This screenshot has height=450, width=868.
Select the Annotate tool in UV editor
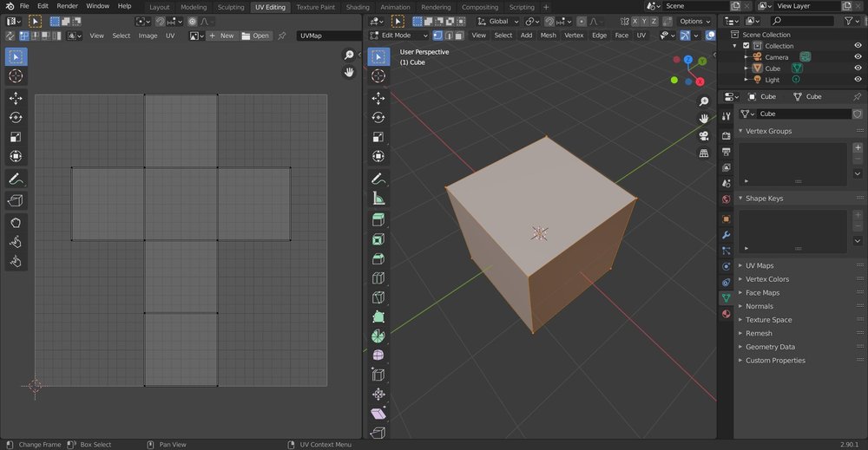(x=16, y=179)
